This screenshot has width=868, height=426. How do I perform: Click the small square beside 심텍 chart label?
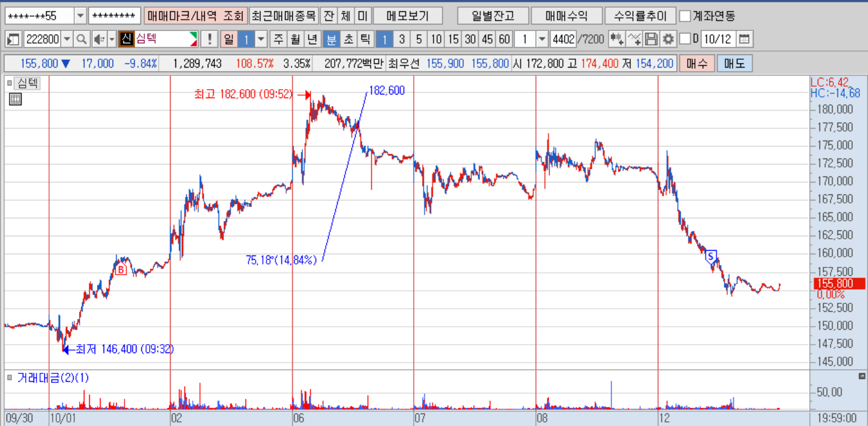click(x=10, y=83)
